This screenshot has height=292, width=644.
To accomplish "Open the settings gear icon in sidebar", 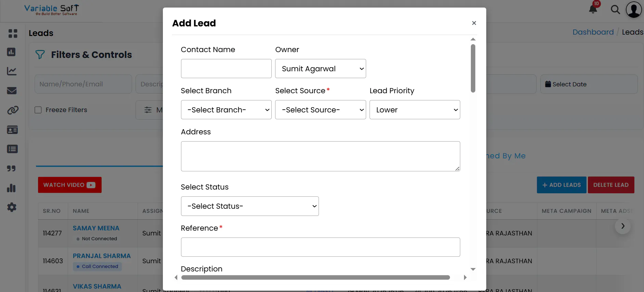I will click(x=12, y=207).
